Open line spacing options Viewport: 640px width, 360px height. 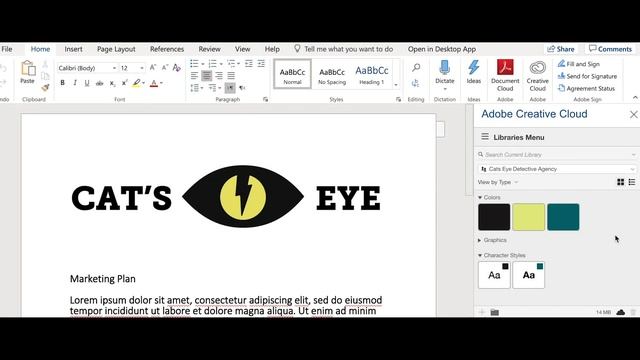[x=195, y=88]
